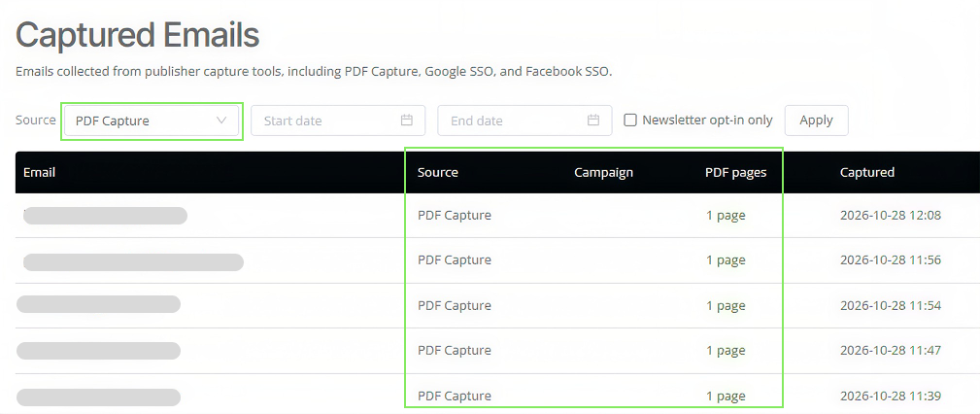Click the Campaign column header
Viewport: 980px width, 414px height.
(x=603, y=173)
